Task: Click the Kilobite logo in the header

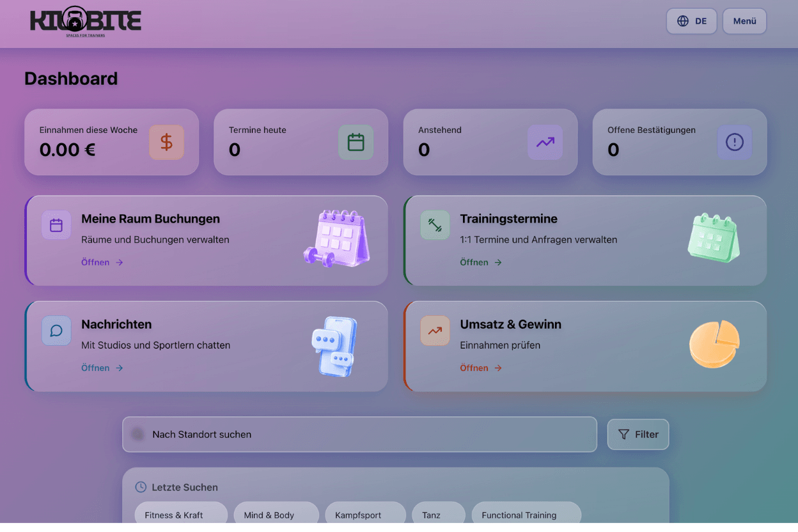Action: pos(86,21)
